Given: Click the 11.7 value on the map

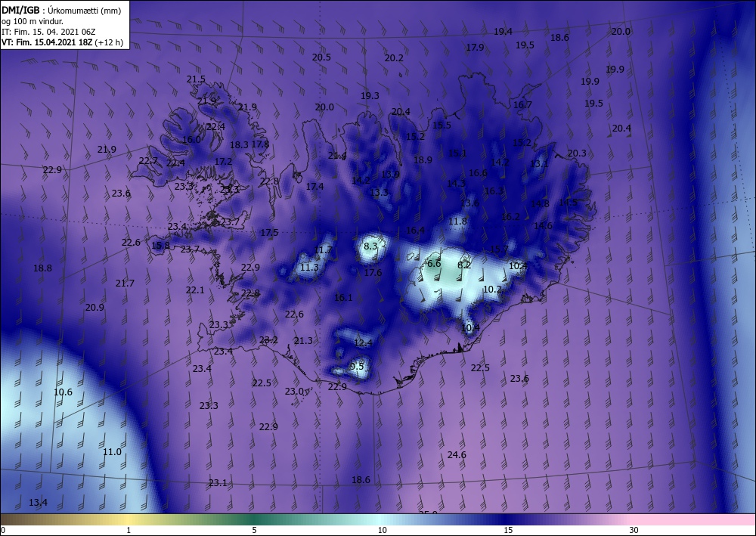Looking at the screenshot, I should (x=323, y=249).
